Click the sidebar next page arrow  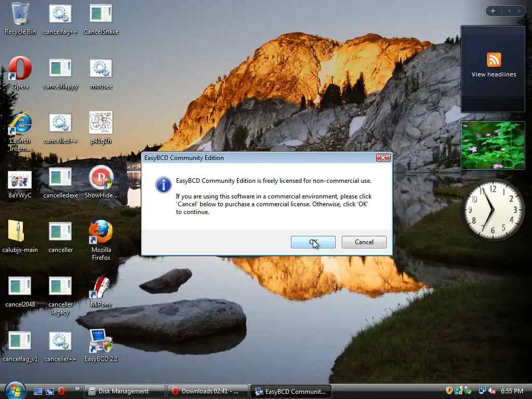coord(520,11)
